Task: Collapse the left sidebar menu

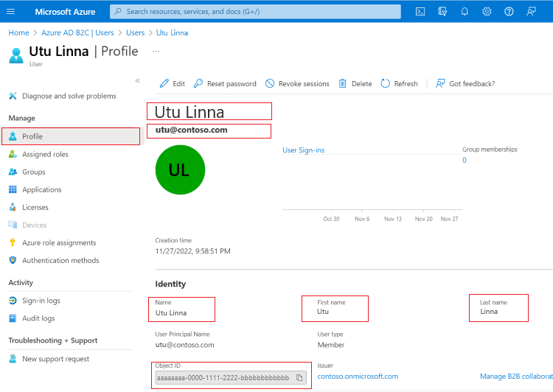Action: [x=137, y=80]
